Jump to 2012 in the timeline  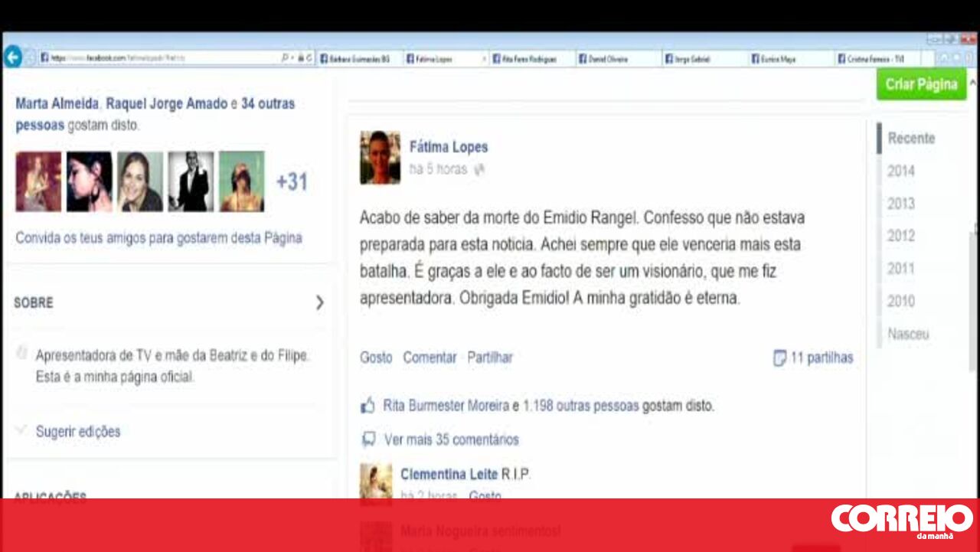(900, 236)
